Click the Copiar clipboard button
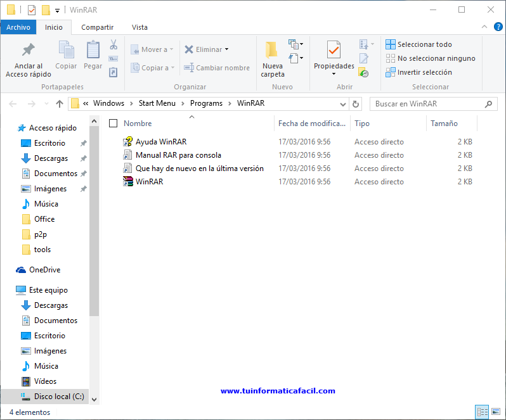Viewport: 506px width, 420px height. tap(66, 55)
